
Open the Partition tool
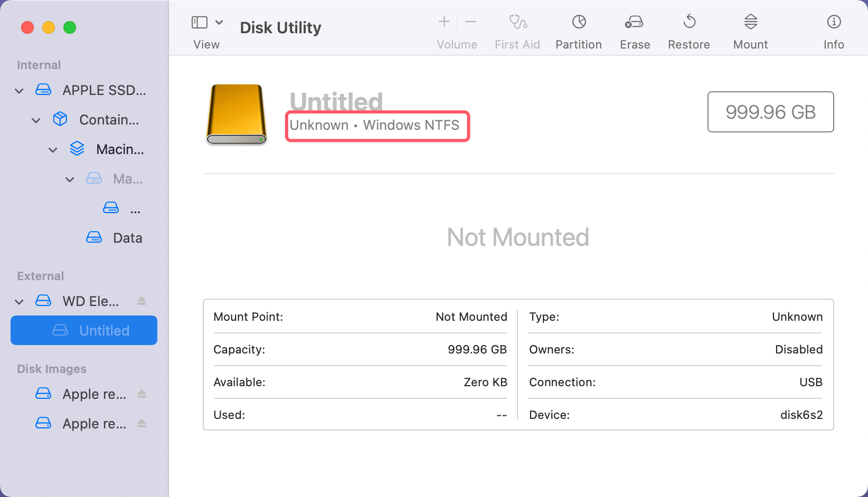pyautogui.click(x=578, y=31)
